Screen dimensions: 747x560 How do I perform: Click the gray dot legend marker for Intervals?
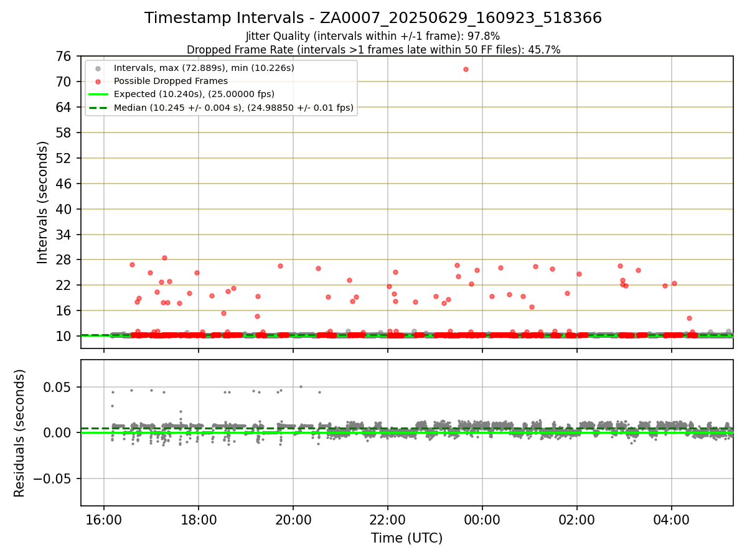point(98,68)
